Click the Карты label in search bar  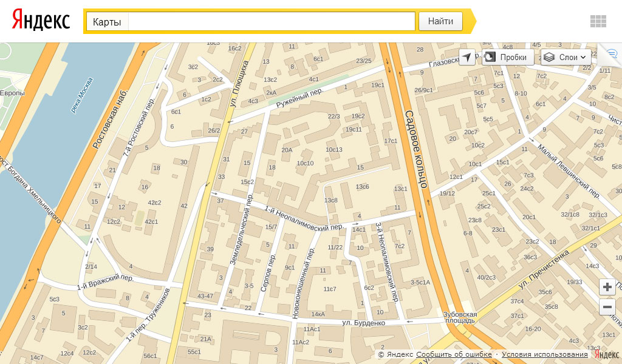click(107, 22)
